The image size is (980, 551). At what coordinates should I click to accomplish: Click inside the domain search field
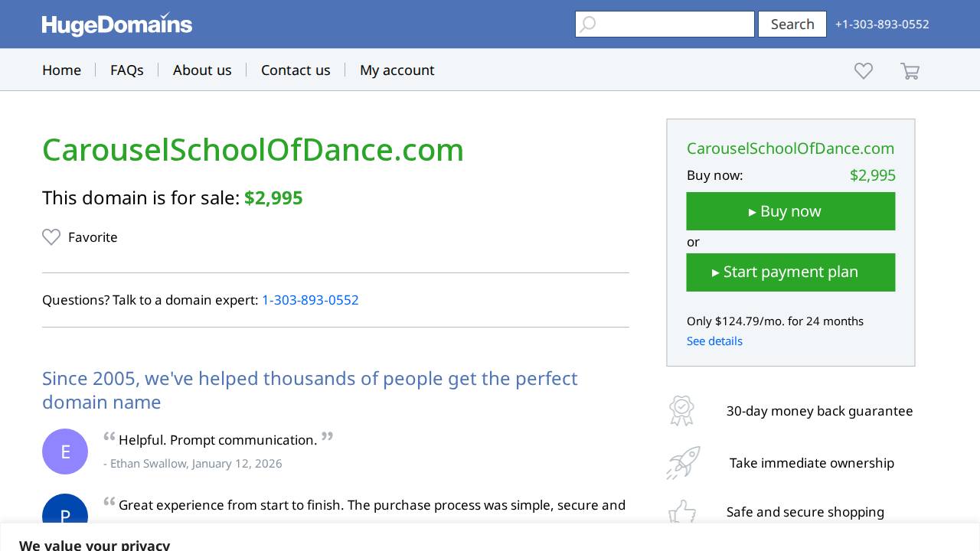(674, 24)
